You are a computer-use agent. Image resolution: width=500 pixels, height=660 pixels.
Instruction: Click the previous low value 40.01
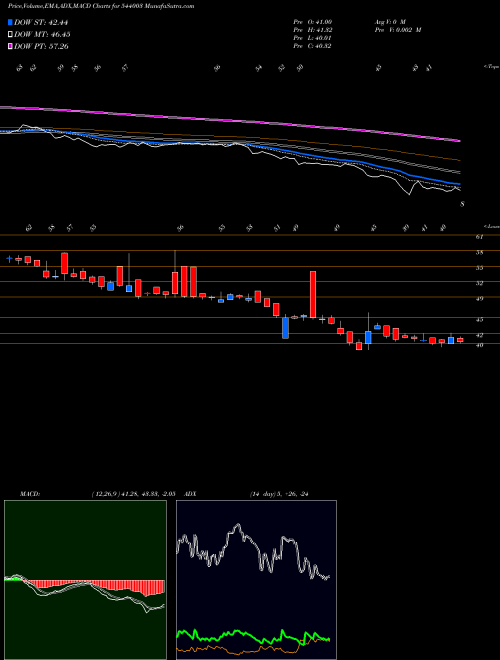point(322,38)
